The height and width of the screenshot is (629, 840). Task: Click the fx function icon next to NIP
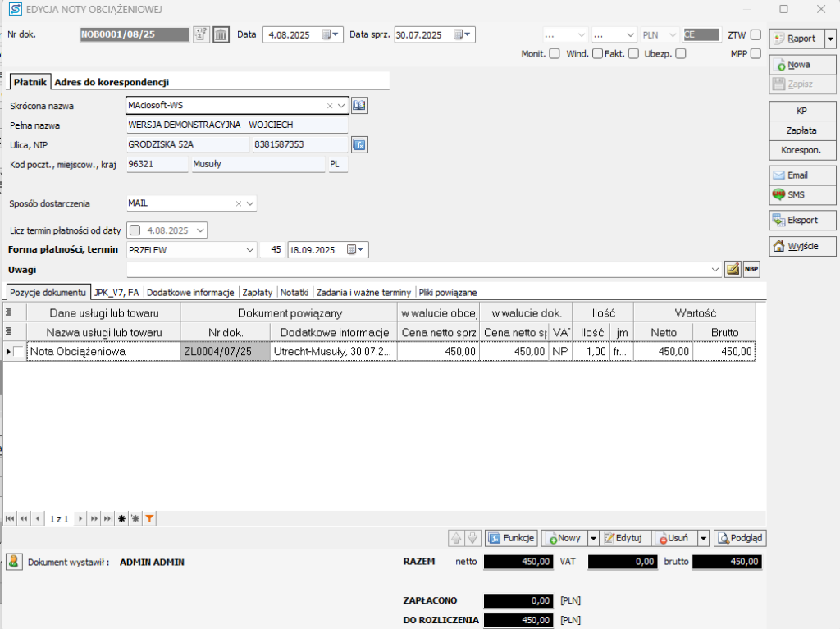click(x=359, y=145)
